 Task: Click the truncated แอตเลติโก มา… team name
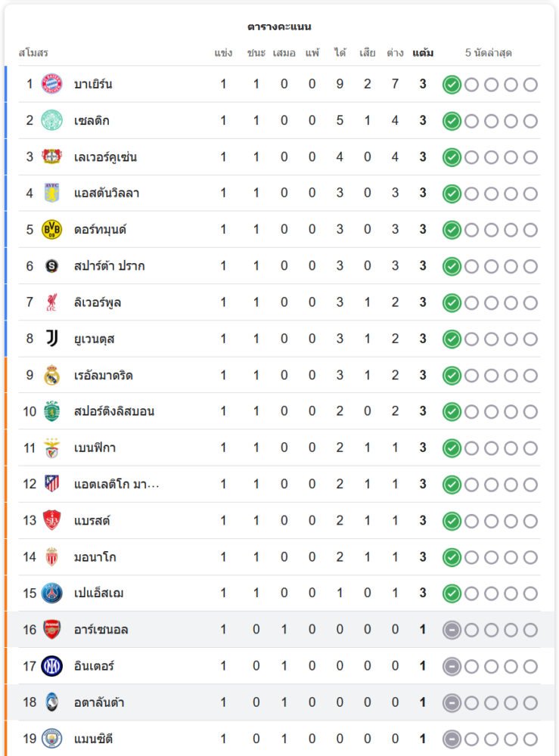116,484
